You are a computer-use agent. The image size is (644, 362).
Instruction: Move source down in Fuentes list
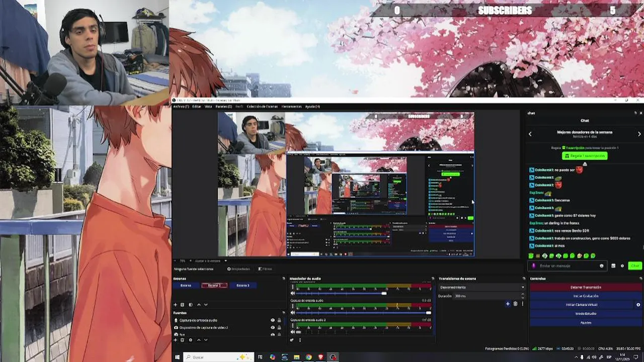pyautogui.click(x=206, y=340)
